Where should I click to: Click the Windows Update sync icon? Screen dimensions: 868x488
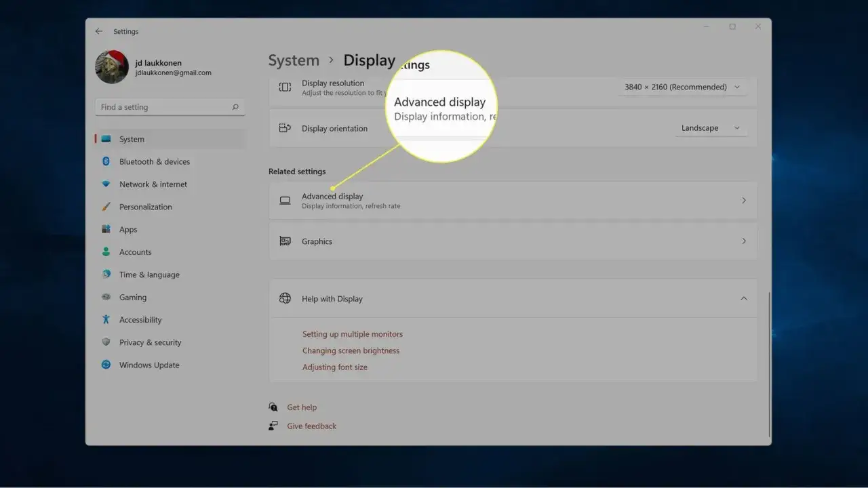tap(106, 365)
